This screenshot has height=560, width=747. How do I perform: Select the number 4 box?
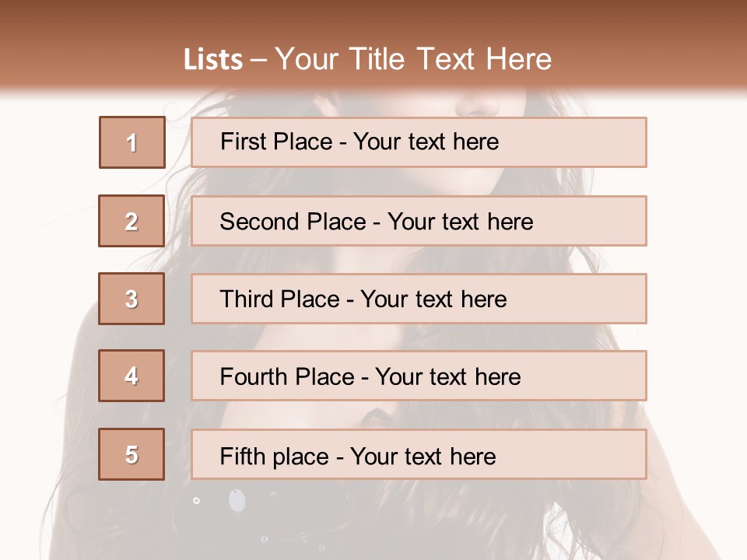click(x=132, y=376)
